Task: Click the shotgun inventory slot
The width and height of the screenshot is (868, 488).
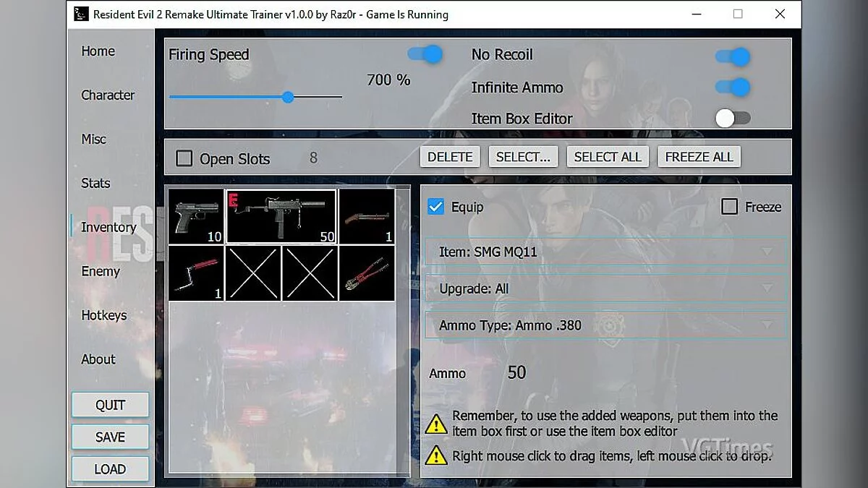Action: point(367,216)
